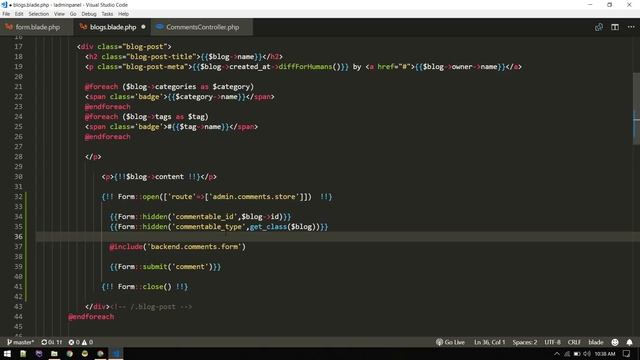Viewport: 640px width, 360px height.
Task: Click line number 36 in the gutter
Action: click(18, 236)
